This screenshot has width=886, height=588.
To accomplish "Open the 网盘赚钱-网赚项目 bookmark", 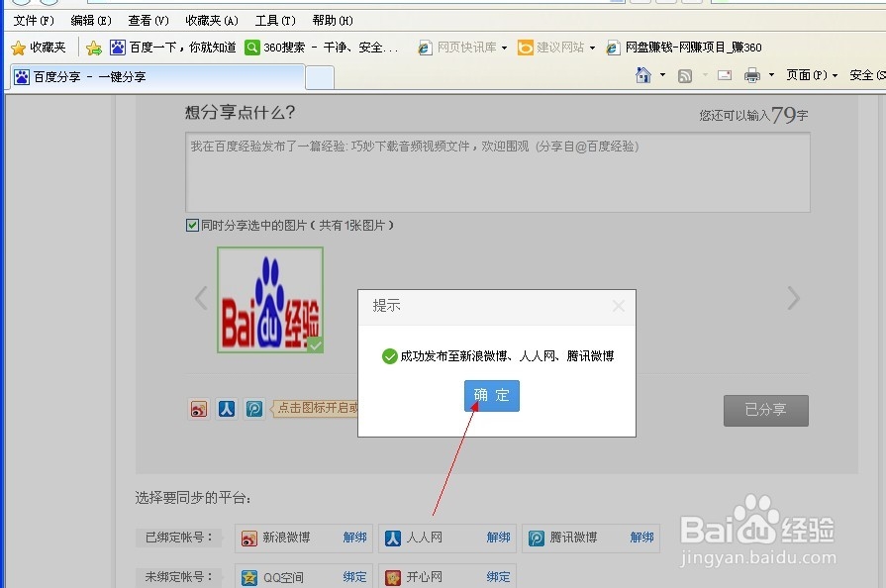I will coord(684,48).
